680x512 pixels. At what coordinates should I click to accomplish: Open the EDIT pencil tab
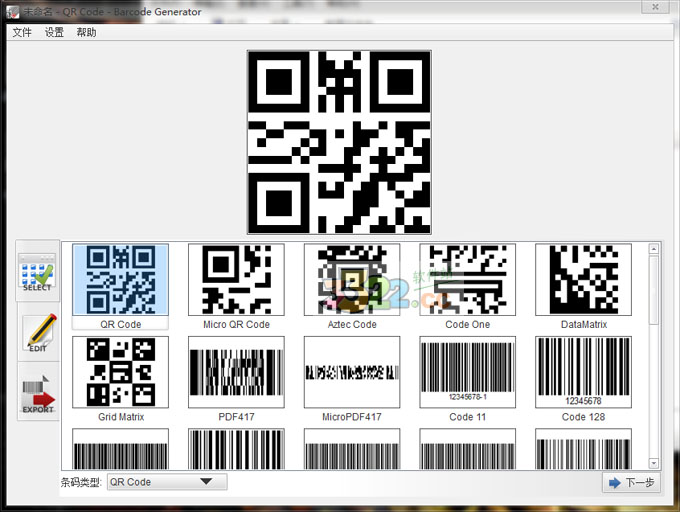click(x=38, y=333)
